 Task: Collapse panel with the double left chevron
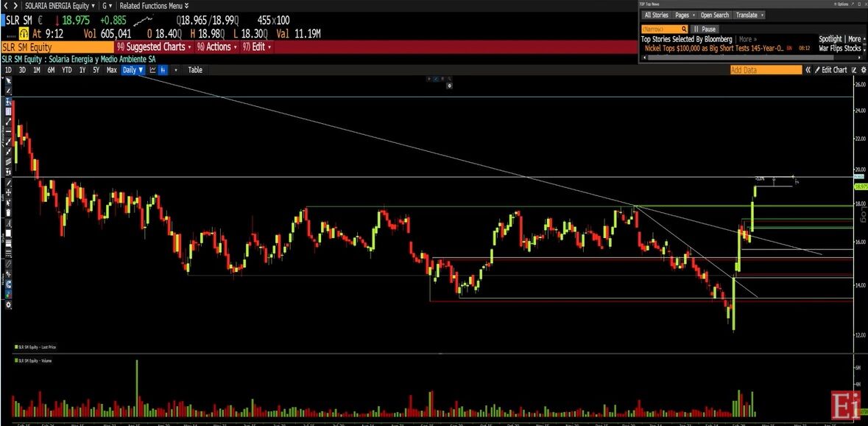808,70
